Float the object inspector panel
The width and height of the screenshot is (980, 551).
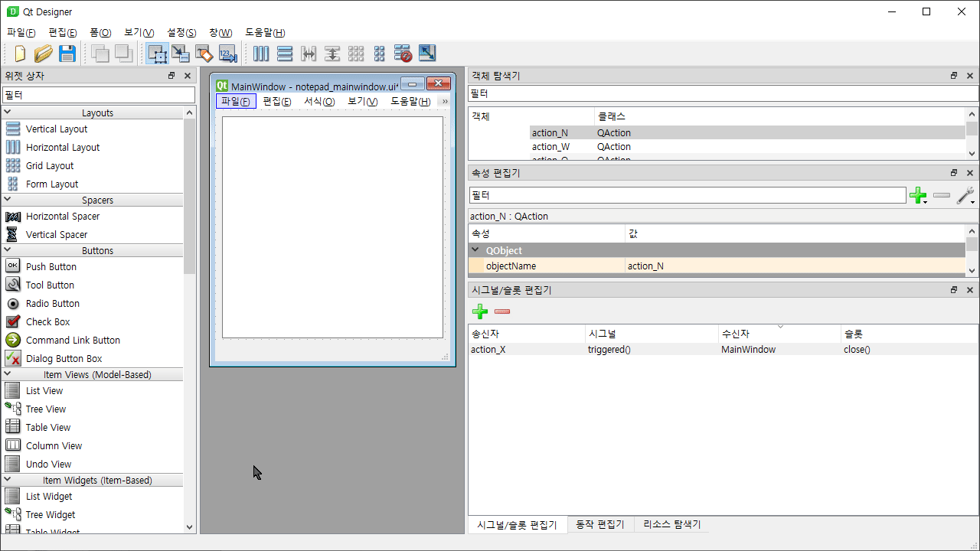(x=954, y=76)
